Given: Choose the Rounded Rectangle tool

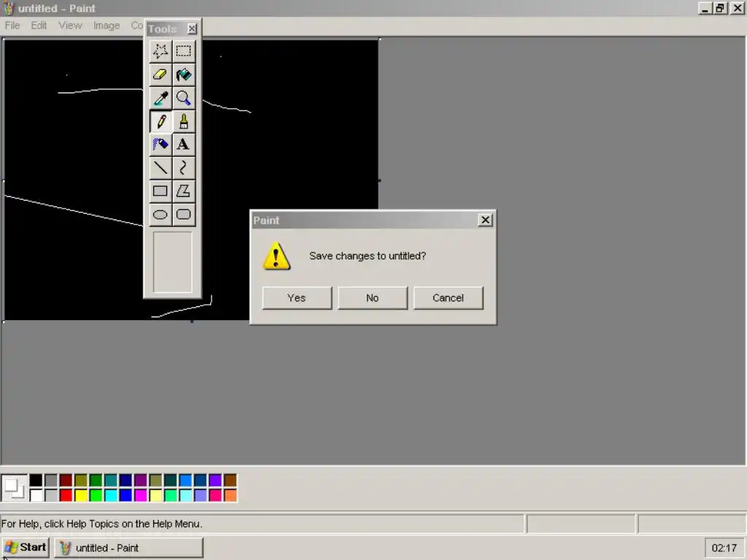Looking at the screenshot, I should (183, 214).
